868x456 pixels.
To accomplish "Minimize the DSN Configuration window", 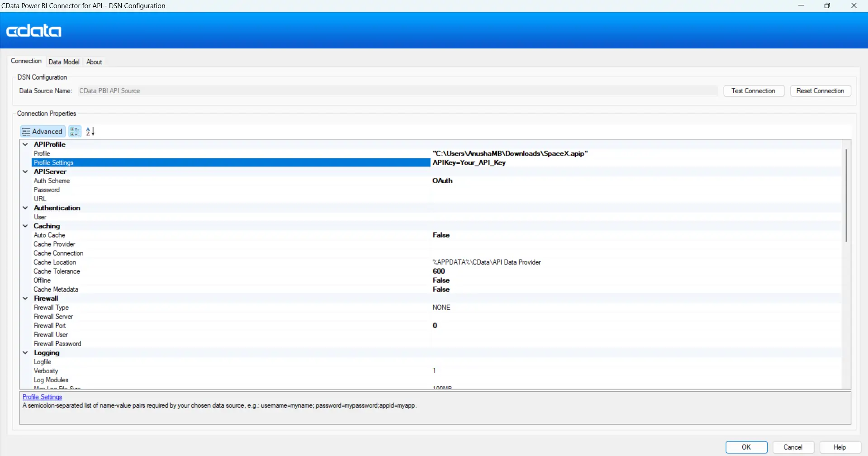I will click(x=801, y=5).
